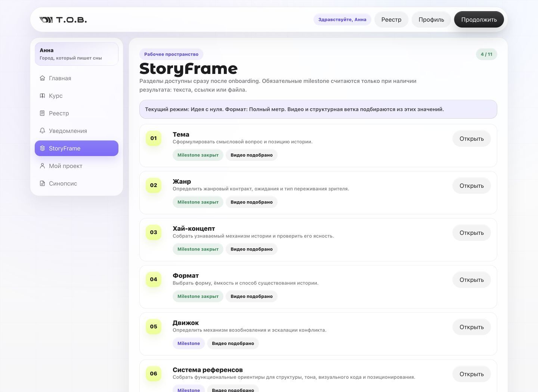The width and height of the screenshot is (538, 392).
Task: Click the person icon beside Мой проект
Action: pyautogui.click(x=42, y=166)
